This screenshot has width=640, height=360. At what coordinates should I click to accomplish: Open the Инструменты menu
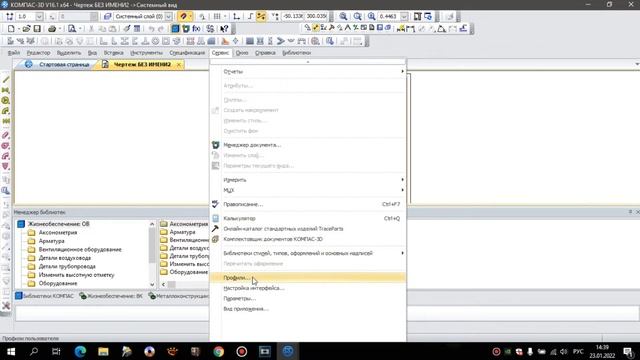[147, 53]
